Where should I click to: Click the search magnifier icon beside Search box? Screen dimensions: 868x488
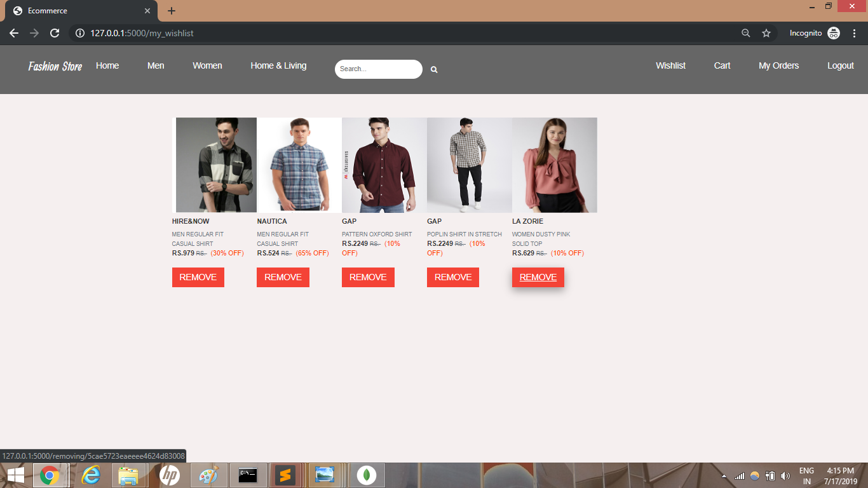(x=434, y=70)
